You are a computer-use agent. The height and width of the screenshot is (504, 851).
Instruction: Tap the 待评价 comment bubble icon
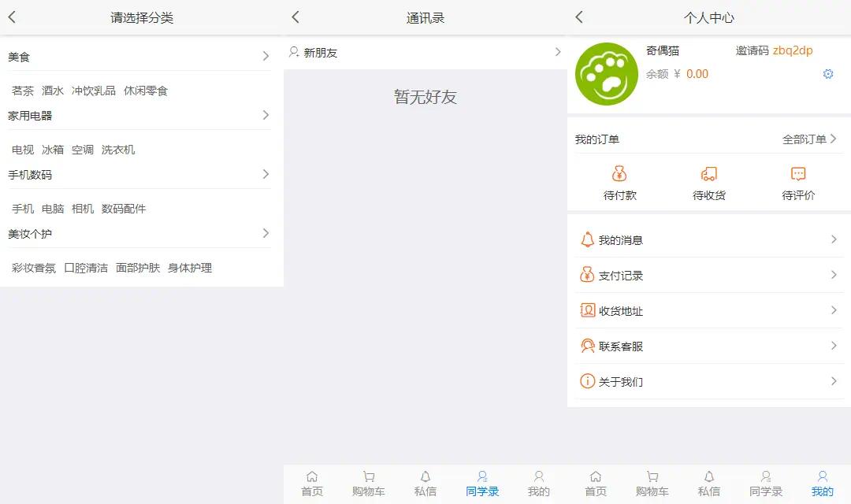(x=798, y=174)
